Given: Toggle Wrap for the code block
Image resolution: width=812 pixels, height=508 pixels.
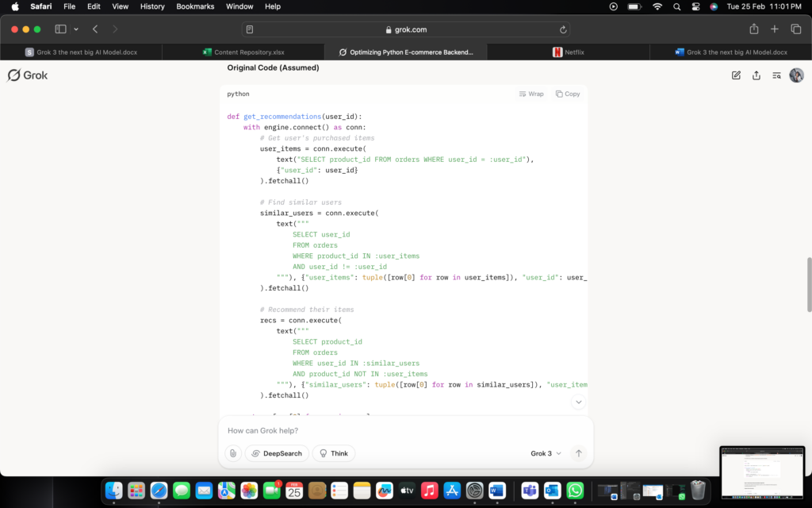Looking at the screenshot, I should (x=531, y=94).
